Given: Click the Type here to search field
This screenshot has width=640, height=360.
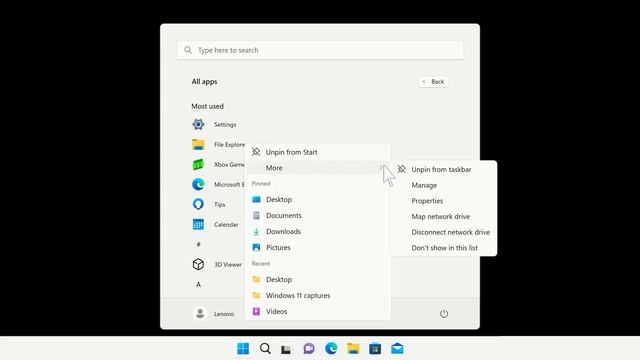Looking at the screenshot, I should click(320, 50).
